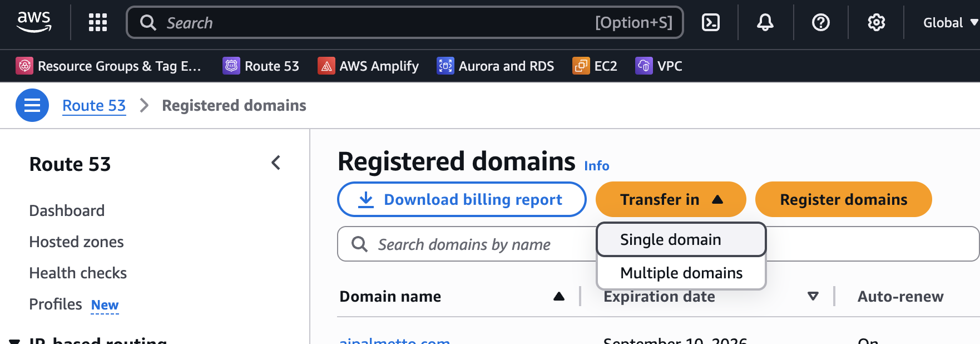980x344 pixels.
Task: Click the AWS logo home icon
Action: click(x=34, y=22)
